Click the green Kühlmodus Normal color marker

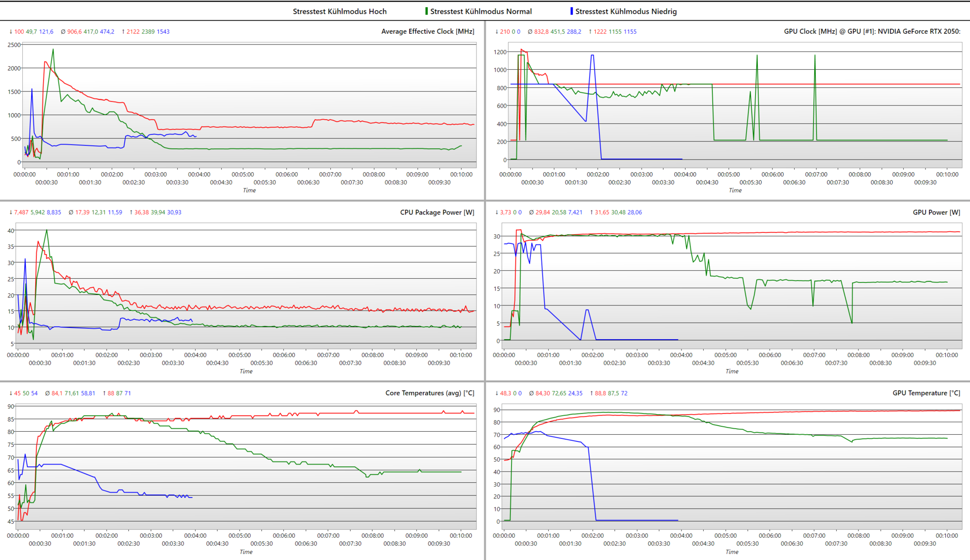(426, 11)
